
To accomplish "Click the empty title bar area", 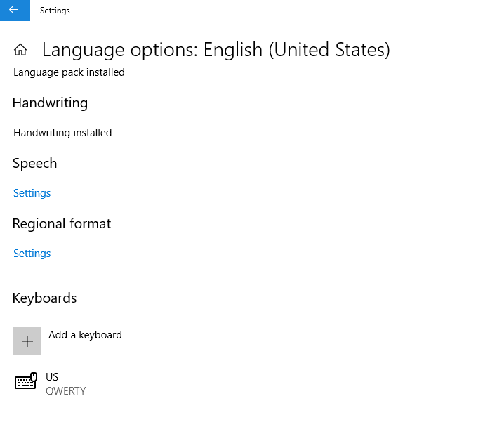I will pos(281,11).
